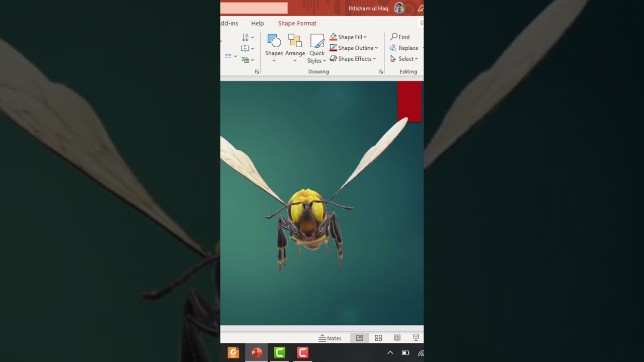Toggle the Notes pane
The width and height of the screenshot is (644, 362).
(x=330, y=338)
